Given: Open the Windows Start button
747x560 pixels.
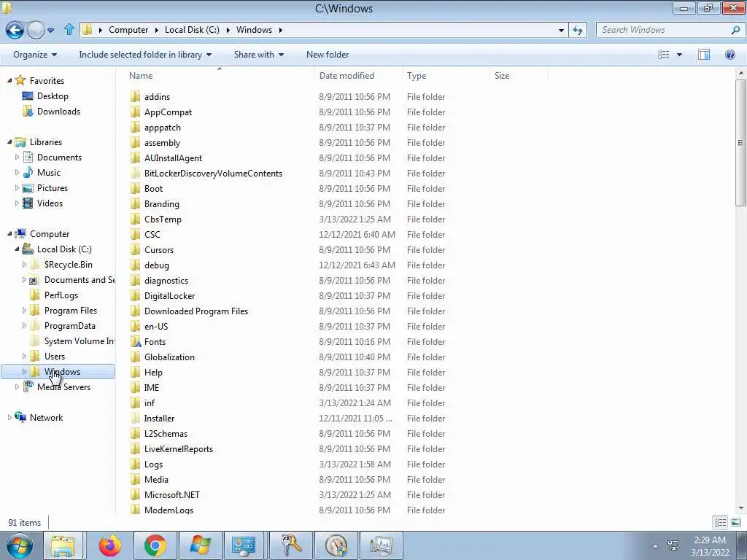Looking at the screenshot, I should [x=18, y=545].
